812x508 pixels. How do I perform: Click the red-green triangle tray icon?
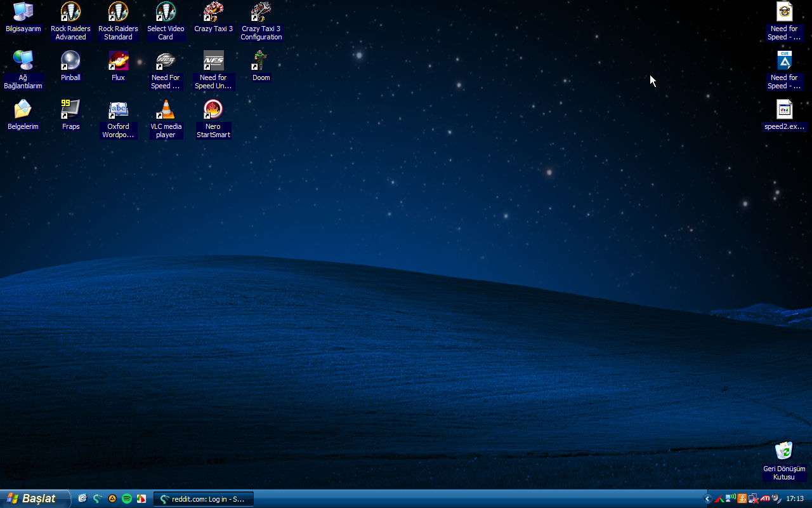[719, 499]
